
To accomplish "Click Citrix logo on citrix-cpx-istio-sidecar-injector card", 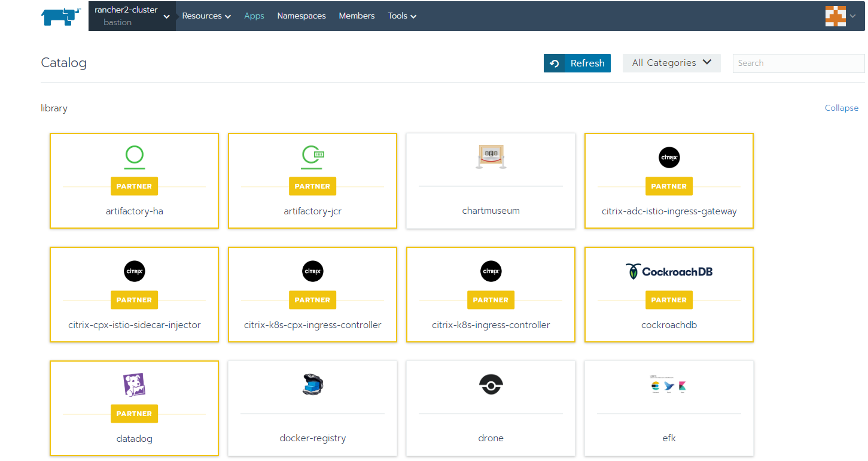I will click(135, 271).
